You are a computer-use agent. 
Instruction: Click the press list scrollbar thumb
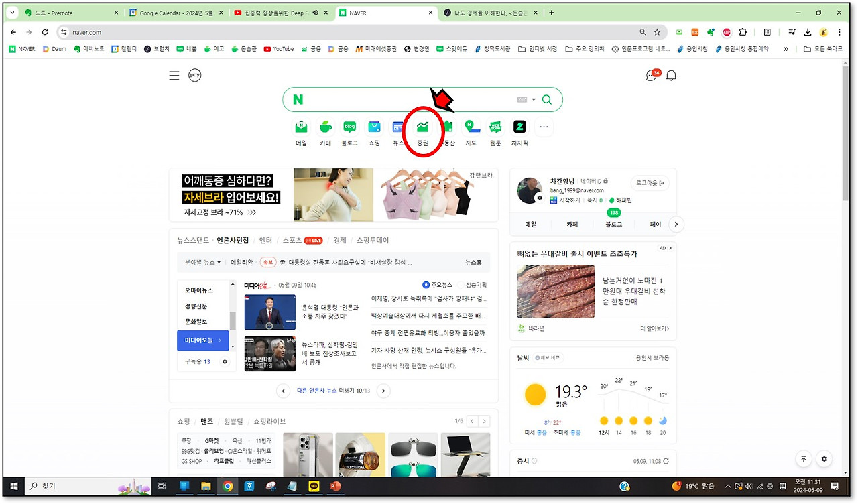pos(233,320)
